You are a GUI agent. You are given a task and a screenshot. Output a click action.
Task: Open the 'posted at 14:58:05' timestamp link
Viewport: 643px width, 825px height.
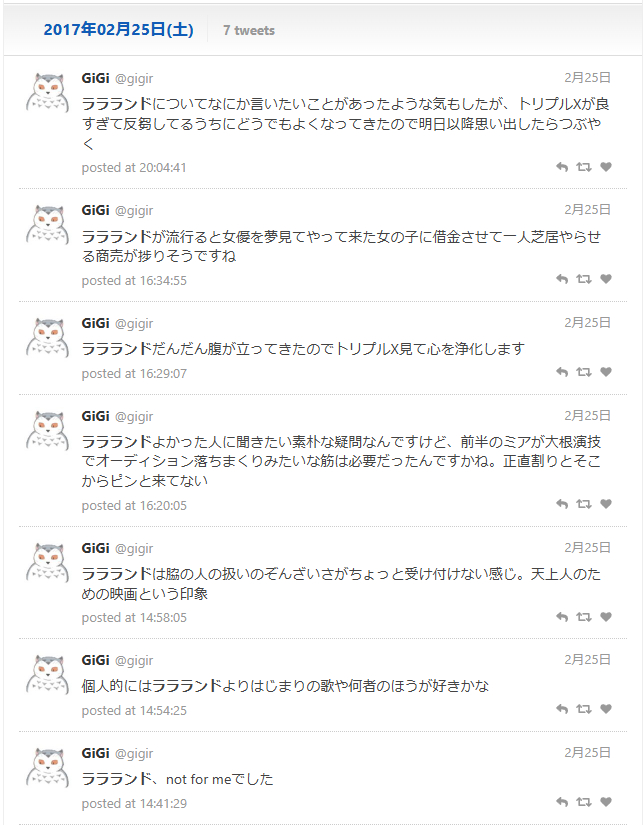click(x=134, y=618)
